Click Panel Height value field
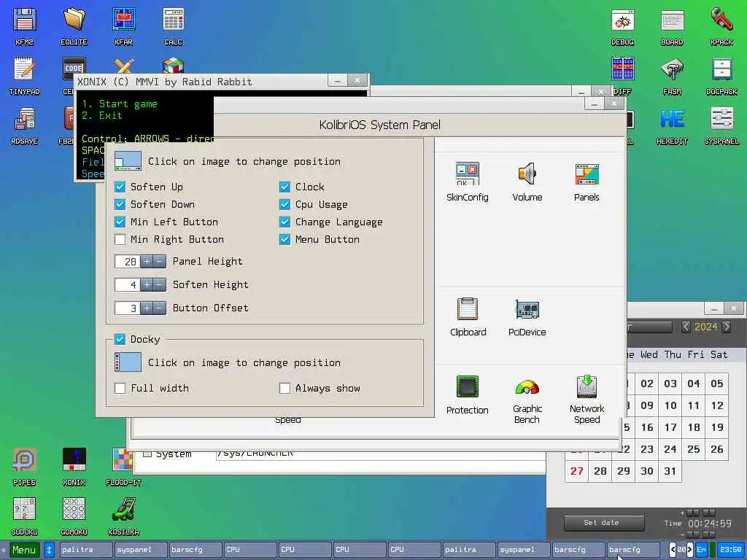 click(x=128, y=262)
